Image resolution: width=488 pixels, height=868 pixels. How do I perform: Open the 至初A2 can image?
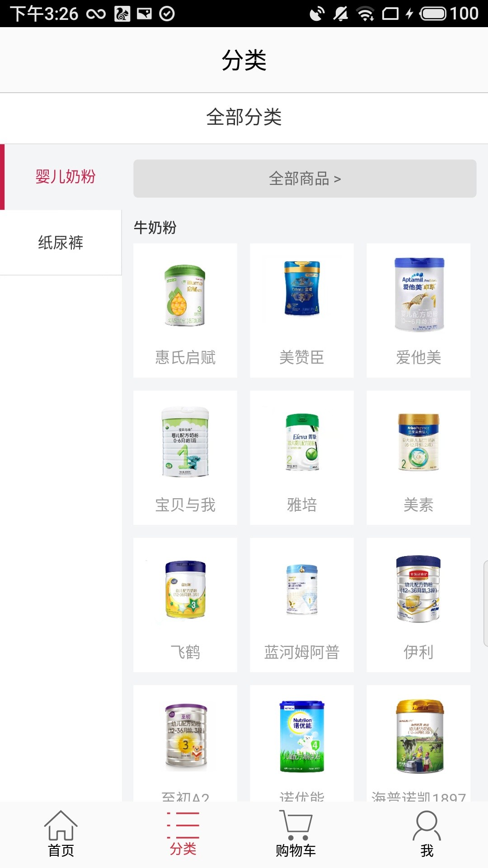[x=186, y=737]
